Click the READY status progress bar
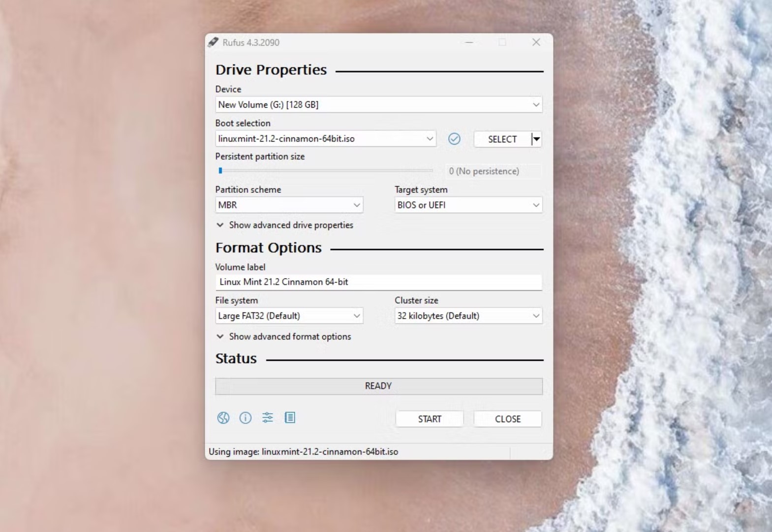Viewport: 772px width, 532px height. [379, 386]
